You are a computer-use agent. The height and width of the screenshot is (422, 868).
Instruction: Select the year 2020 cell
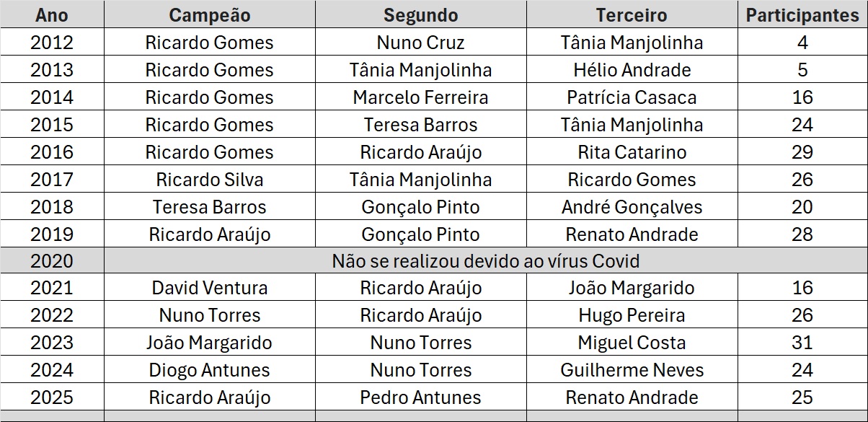pyautogui.click(x=52, y=260)
